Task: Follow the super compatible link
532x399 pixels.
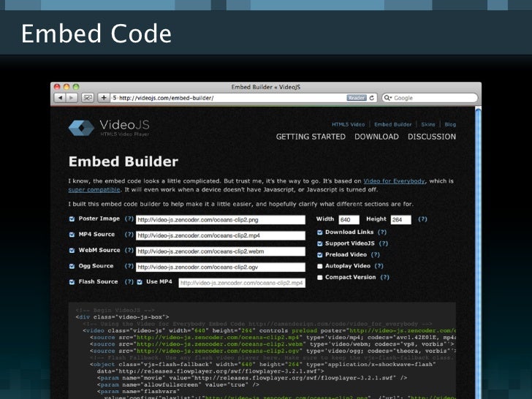Action: pos(94,190)
